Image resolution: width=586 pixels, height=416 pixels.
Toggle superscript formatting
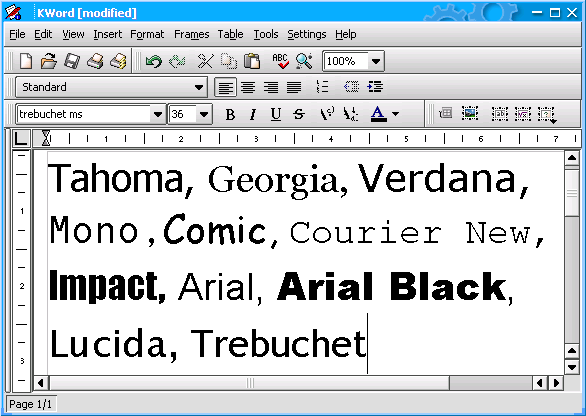(327, 114)
